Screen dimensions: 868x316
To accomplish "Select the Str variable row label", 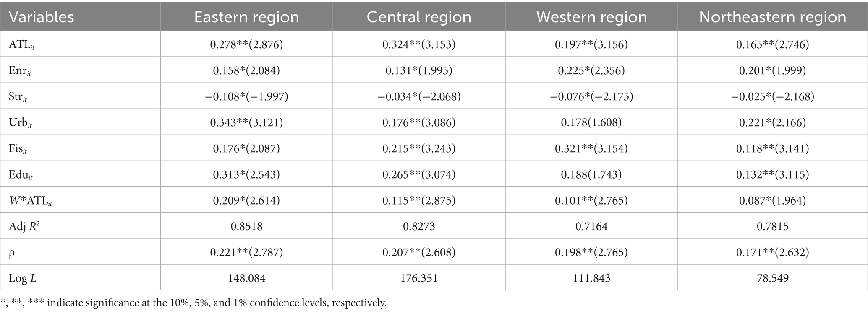I will point(18,97).
